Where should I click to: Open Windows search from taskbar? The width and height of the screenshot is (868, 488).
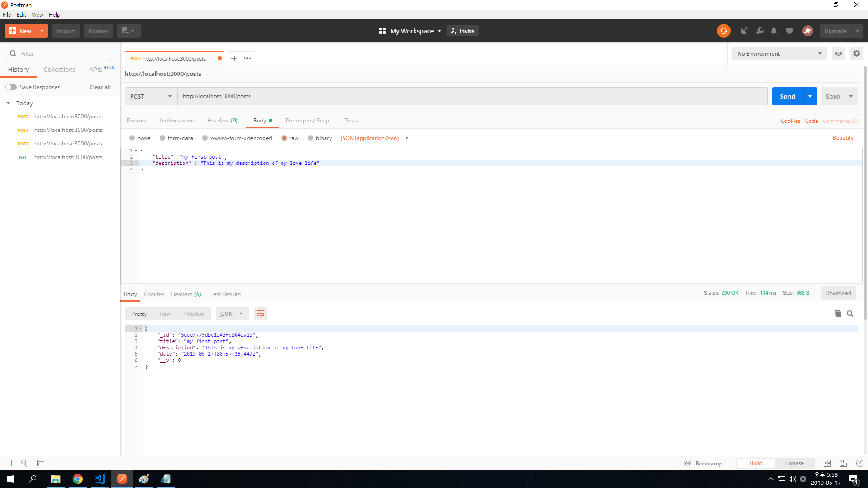tap(33, 479)
